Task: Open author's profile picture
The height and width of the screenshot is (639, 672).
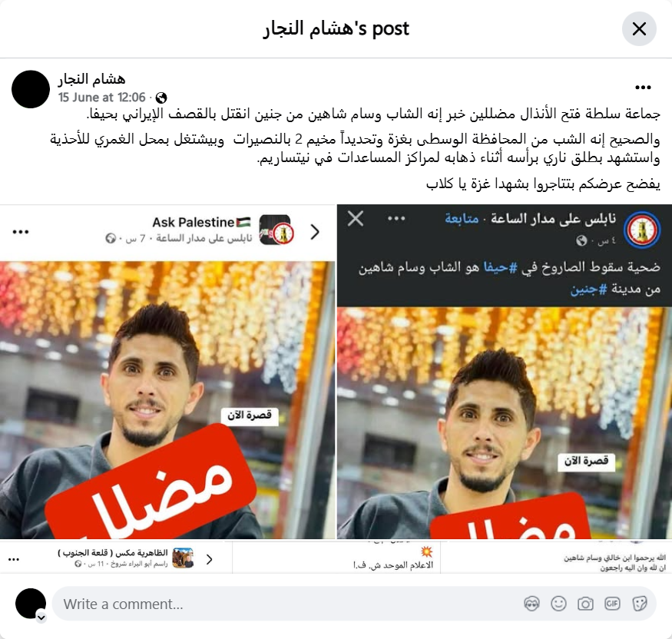Action: [31, 89]
